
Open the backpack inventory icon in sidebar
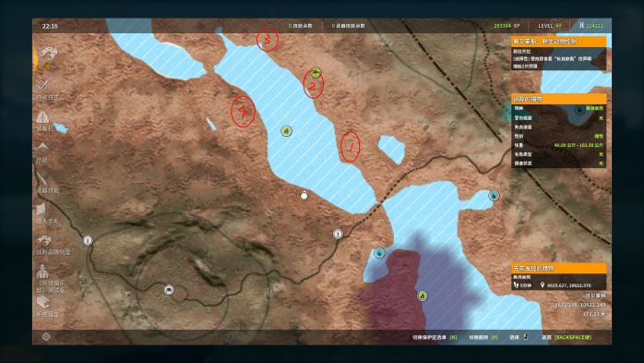44,121
